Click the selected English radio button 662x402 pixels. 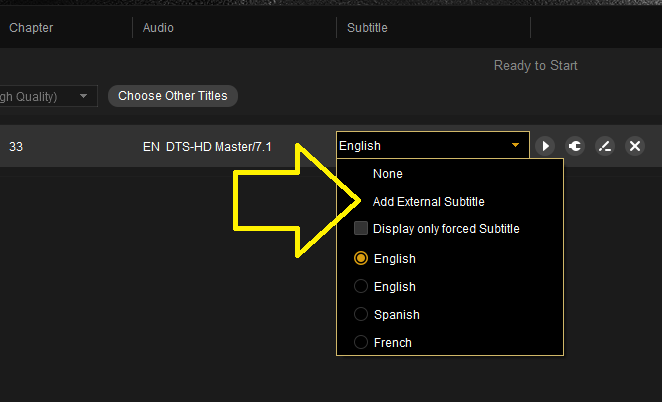[361, 259]
